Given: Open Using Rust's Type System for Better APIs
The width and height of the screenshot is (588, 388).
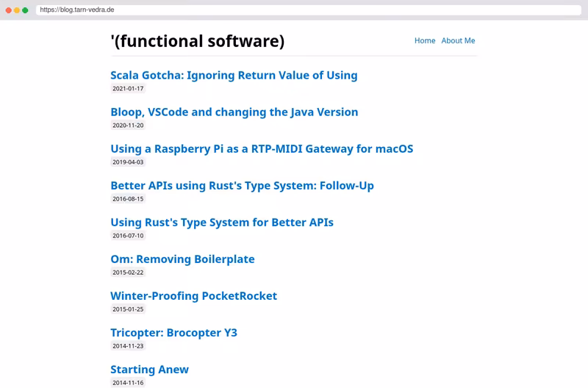Looking at the screenshot, I should coord(222,222).
